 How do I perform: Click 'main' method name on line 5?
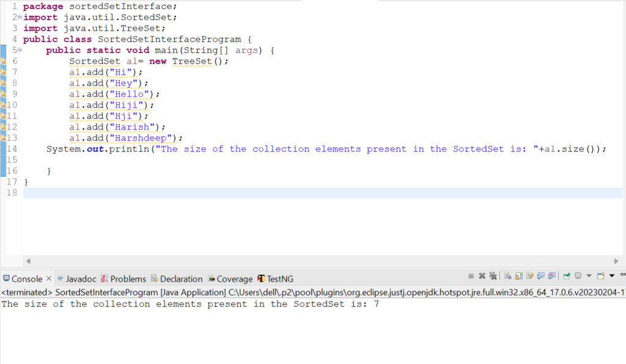(166, 50)
